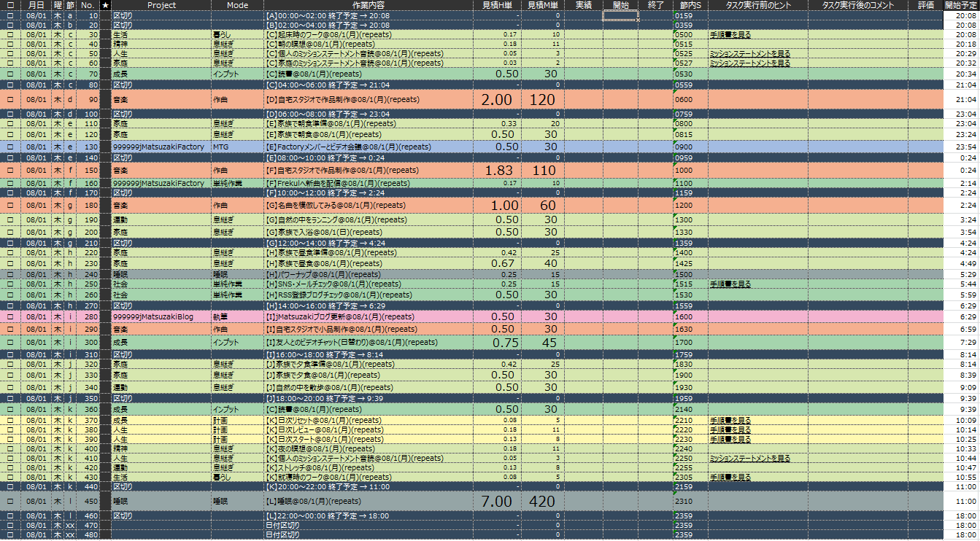Screen dimensions: 980x541
Task: Open 手順書を見る link in row No. 370
Action: coord(730,420)
